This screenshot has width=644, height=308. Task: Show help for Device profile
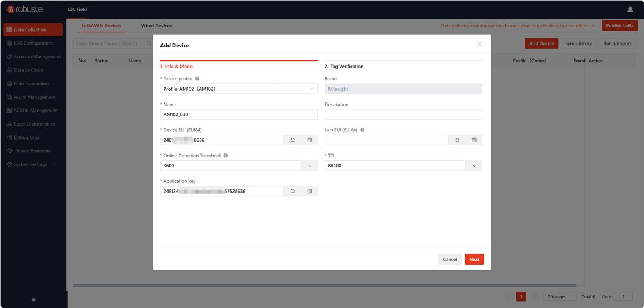(197, 79)
